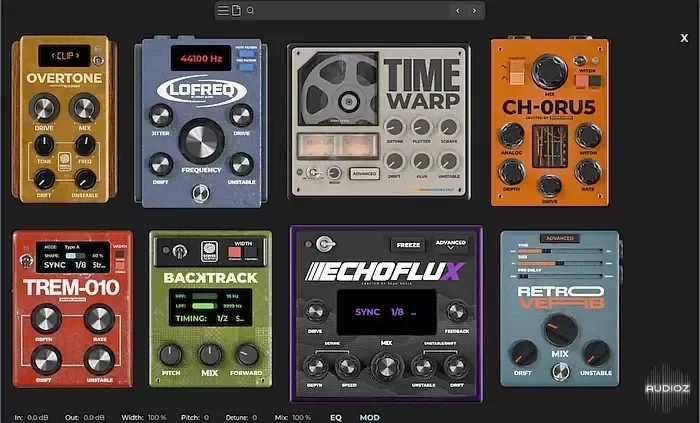
Task: Flip the Echoflux power toggle switch
Action: (x=325, y=244)
